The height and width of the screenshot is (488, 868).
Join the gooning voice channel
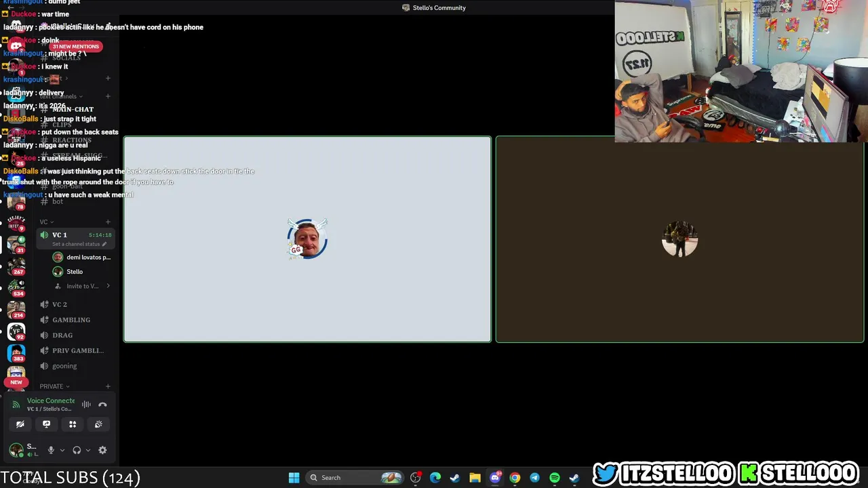click(75, 366)
